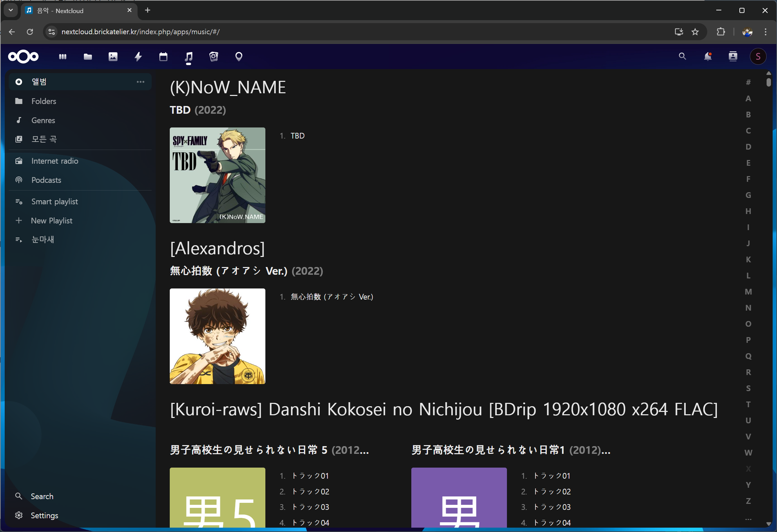Viewport: 777px width, 532px height.
Task: Open the Photos app icon
Action: click(x=113, y=57)
